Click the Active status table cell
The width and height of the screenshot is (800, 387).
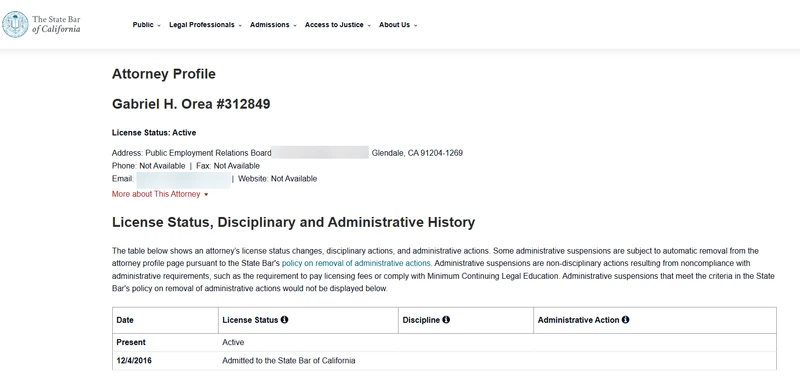233,342
